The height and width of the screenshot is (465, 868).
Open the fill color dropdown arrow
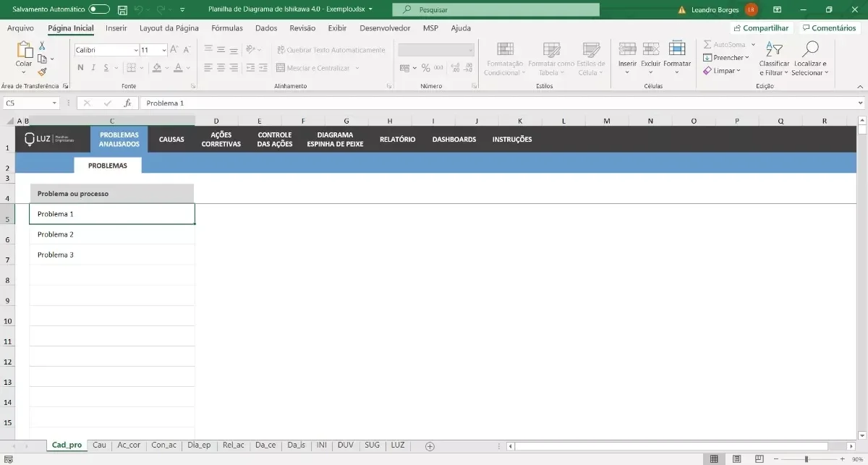(166, 68)
